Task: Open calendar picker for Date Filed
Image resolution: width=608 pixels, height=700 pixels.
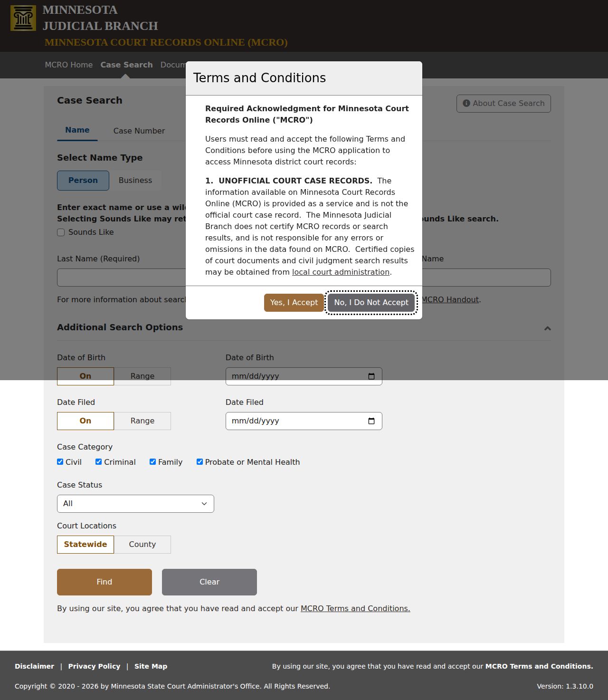Action: 371,421
